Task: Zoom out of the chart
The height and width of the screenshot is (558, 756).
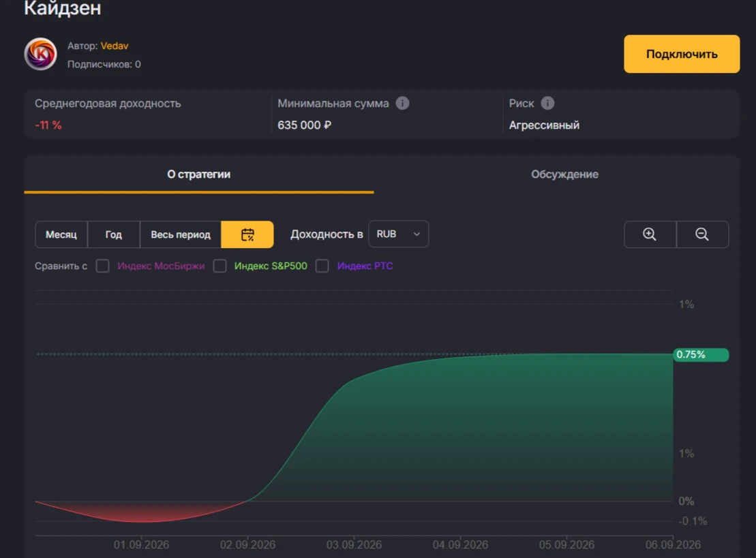Action: [x=702, y=234]
